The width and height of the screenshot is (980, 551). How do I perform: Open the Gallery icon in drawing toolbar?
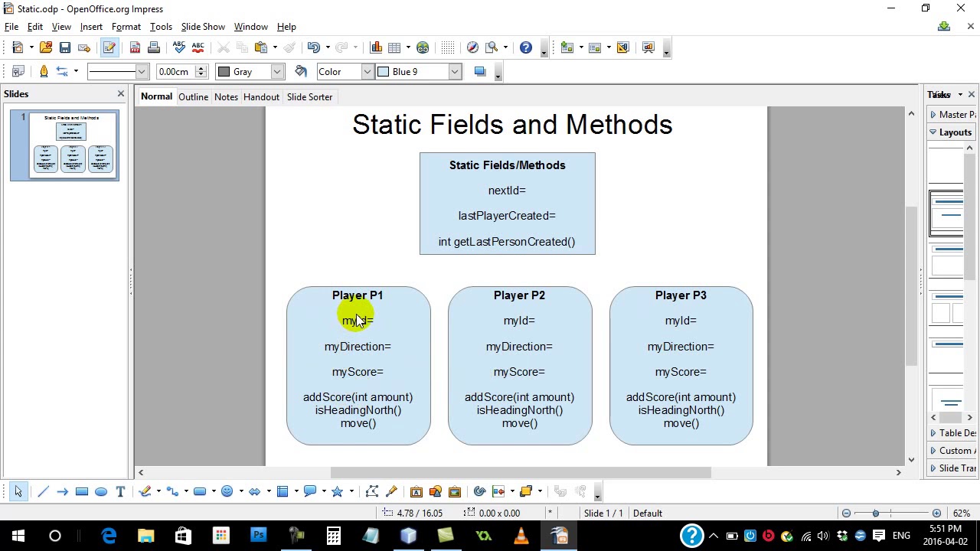pos(455,491)
